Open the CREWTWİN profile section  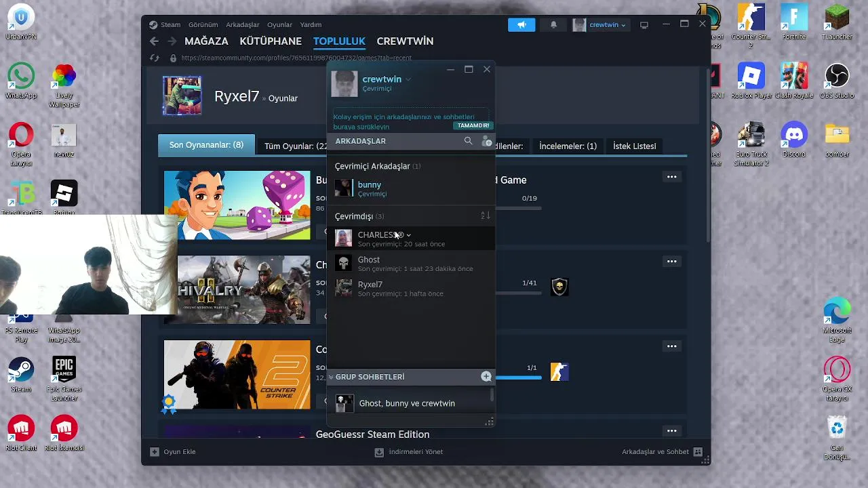click(405, 41)
